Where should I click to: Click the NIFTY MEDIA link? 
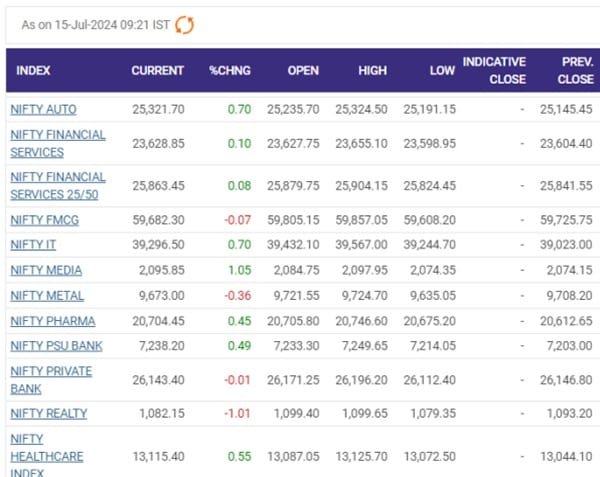tap(46, 270)
